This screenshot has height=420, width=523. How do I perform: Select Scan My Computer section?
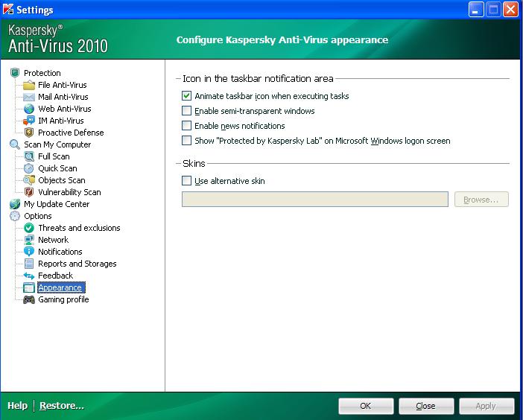tap(57, 144)
